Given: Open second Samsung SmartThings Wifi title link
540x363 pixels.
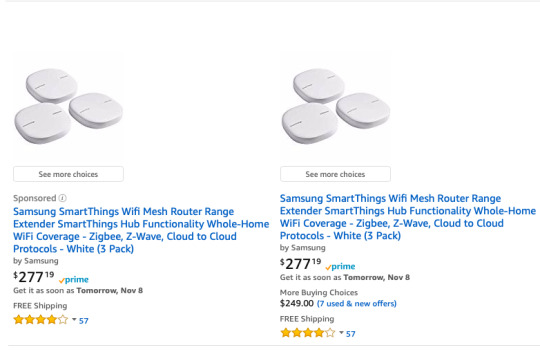Looking at the screenshot, I should (408, 217).
